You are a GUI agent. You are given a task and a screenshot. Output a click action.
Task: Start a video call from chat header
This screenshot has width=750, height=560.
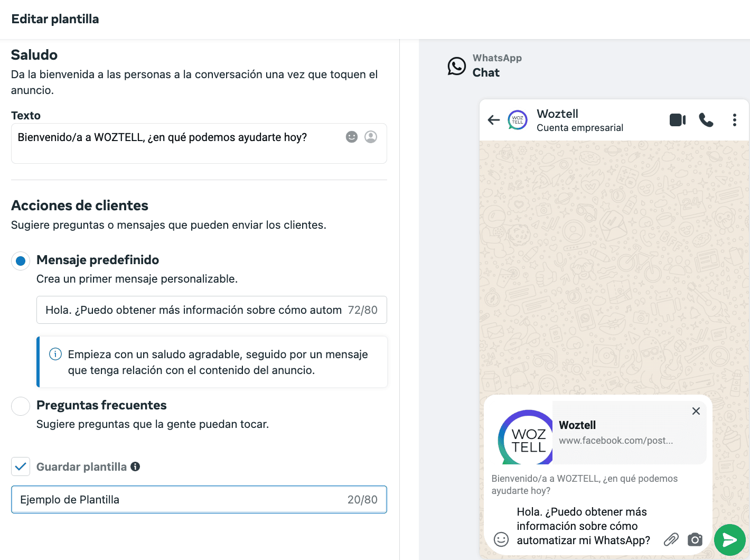(678, 120)
